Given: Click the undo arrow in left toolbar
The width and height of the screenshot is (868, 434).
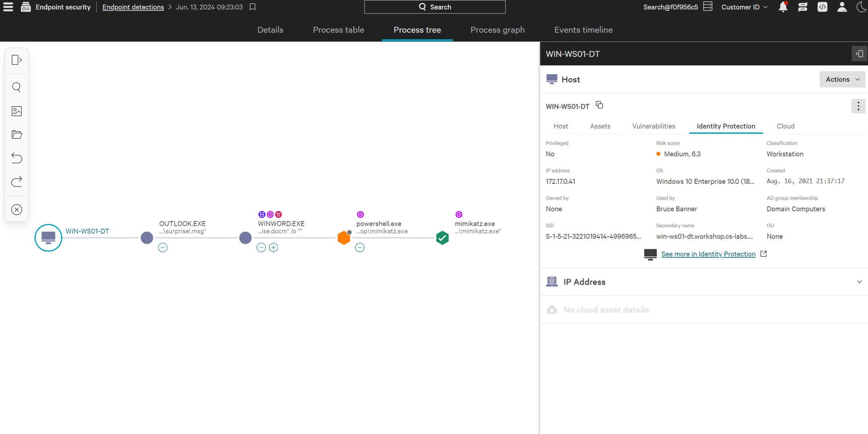Looking at the screenshot, I should (17, 158).
